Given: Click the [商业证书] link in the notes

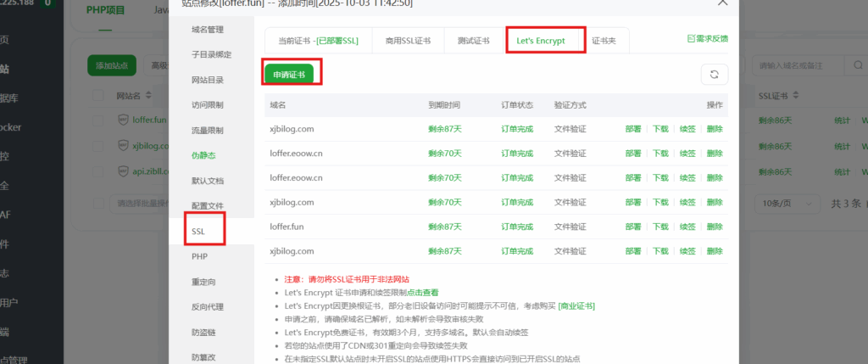Looking at the screenshot, I should [x=576, y=305].
